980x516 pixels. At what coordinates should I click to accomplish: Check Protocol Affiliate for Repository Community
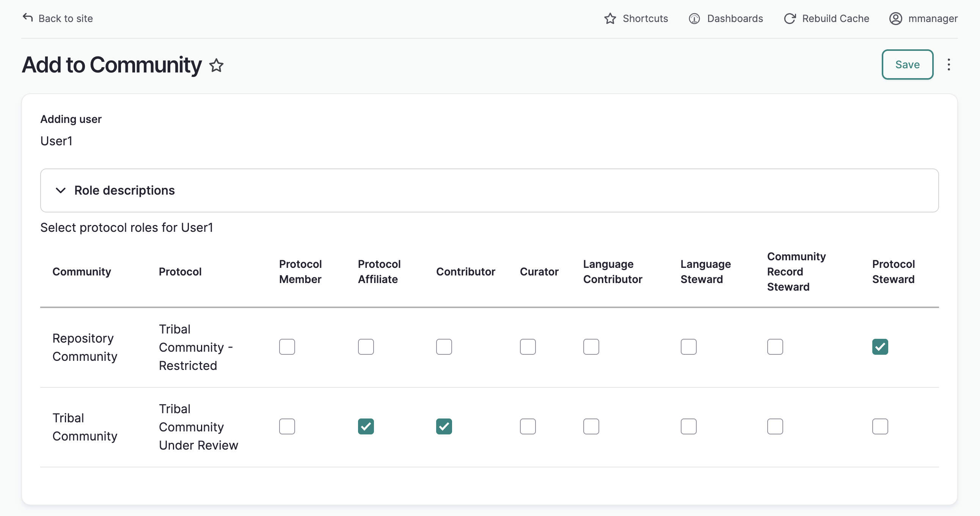pos(366,347)
